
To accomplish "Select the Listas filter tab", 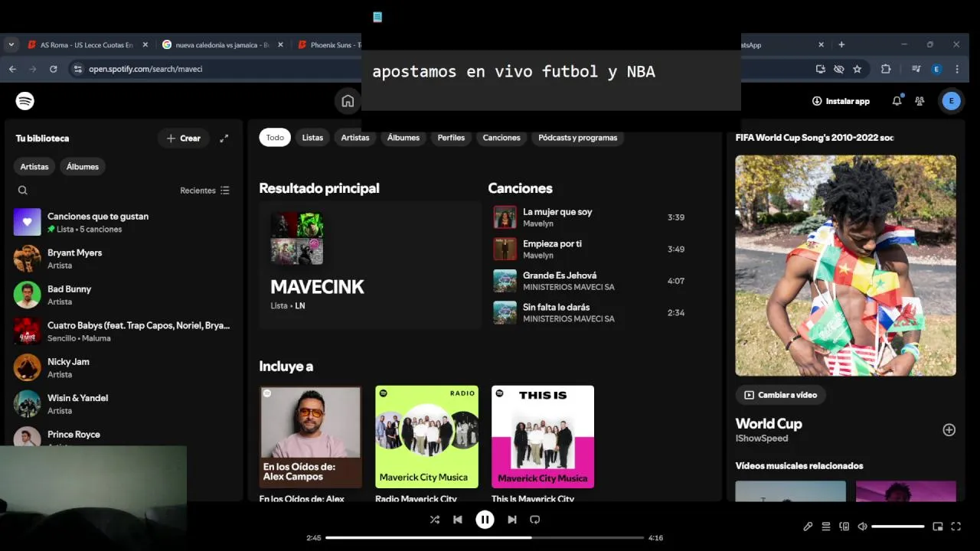I will click(312, 138).
